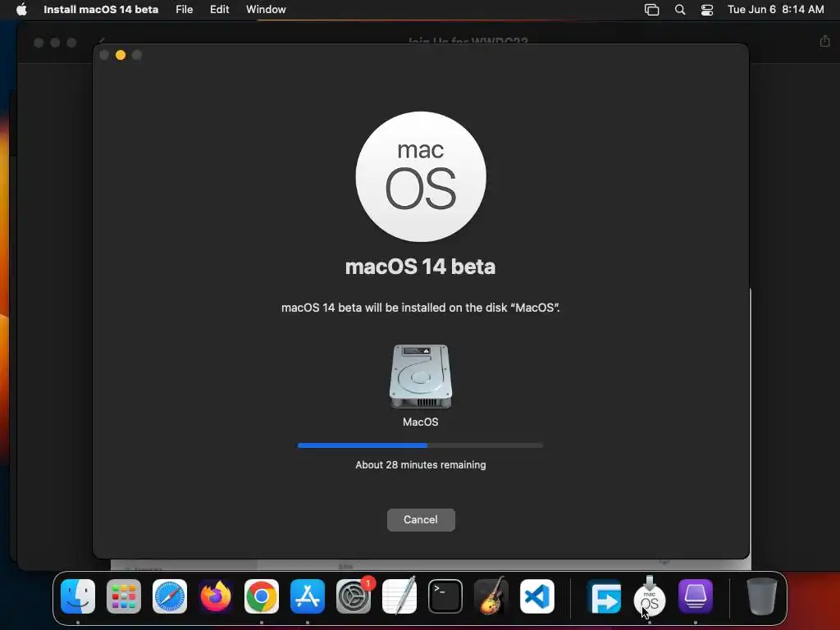Open System Settings with the notification badge

[354, 596]
